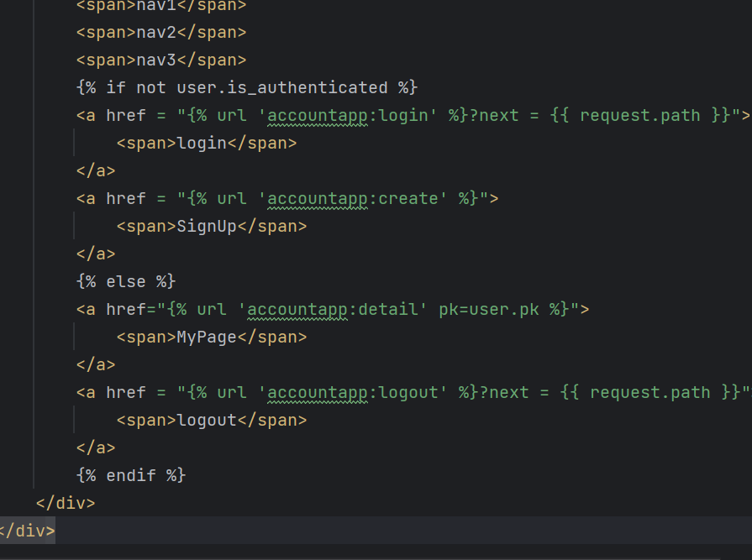Click closing </a> tag after SignUp span
The height and width of the screenshot is (560, 752).
[x=96, y=254]
